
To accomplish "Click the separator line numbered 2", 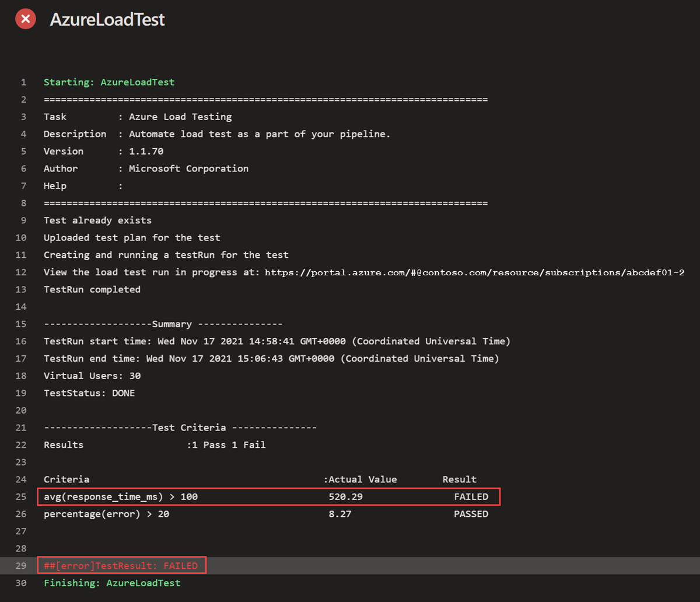I will click(265, 100).
